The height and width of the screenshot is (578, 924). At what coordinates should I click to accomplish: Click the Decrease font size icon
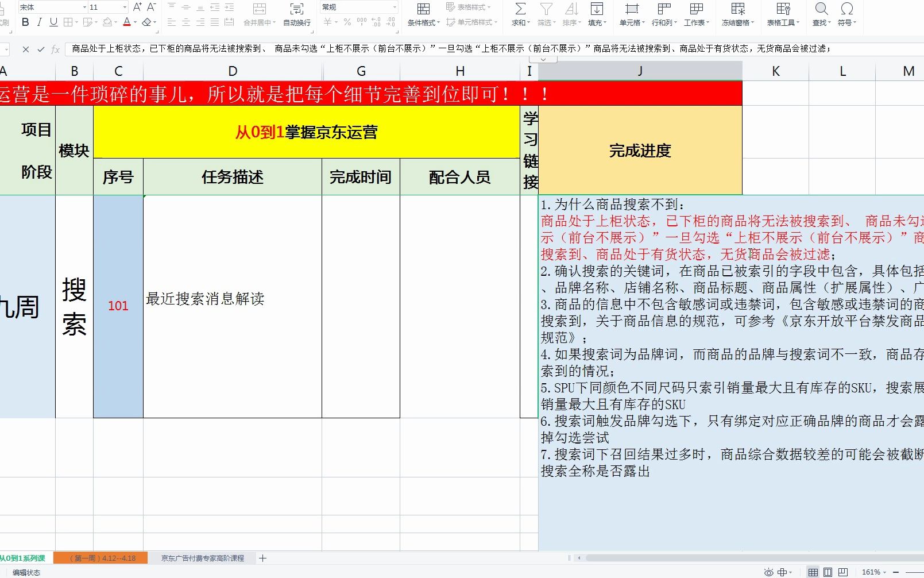pos(152,7)
